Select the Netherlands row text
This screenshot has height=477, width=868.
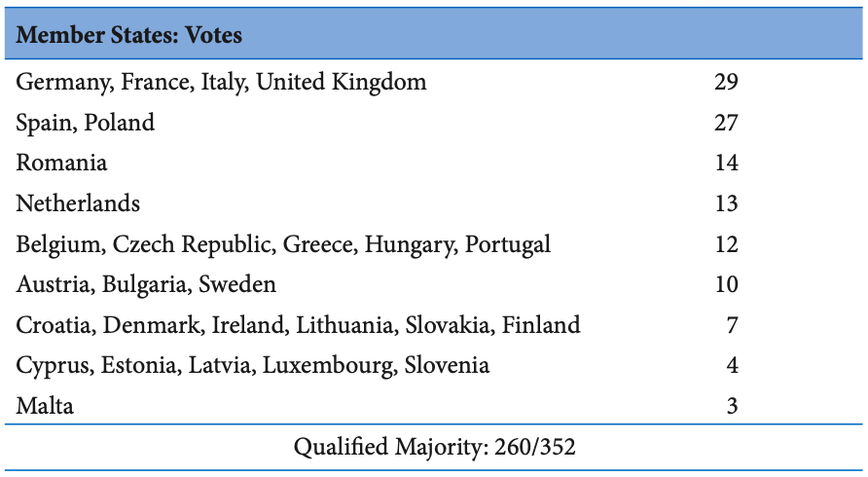pyautogui.click(x=78, y=203)
